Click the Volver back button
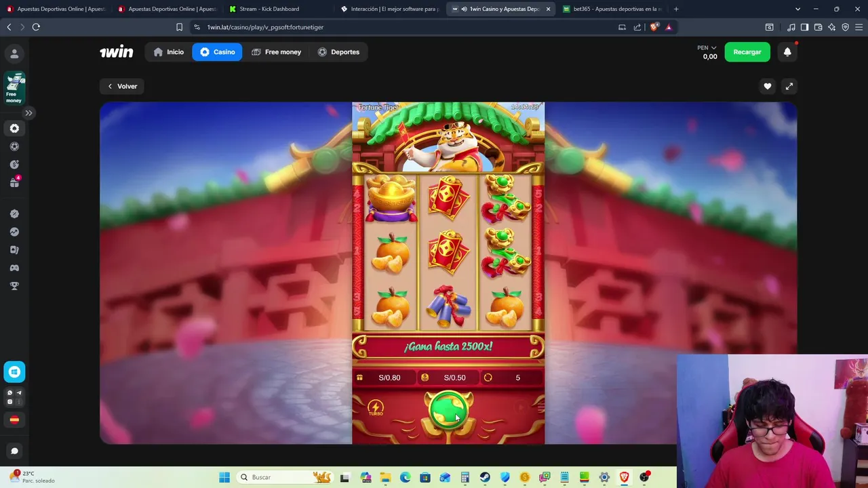The width and height of the screenshot is (868, 488). [x=122, y=86]
